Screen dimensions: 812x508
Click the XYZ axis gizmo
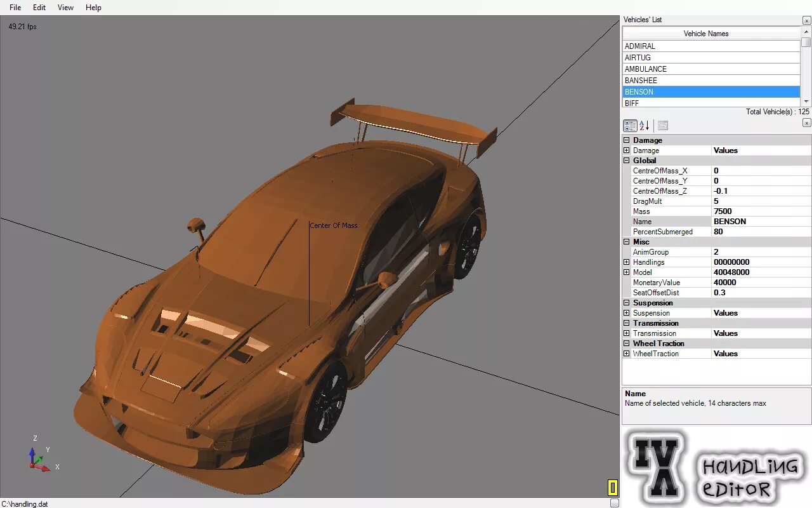click(41, 453)
